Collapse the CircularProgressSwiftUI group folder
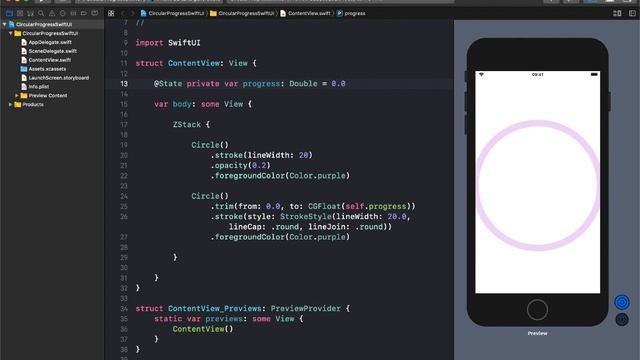Image resolution: width=640 pixels, height=360 pixels. point(11,33)
